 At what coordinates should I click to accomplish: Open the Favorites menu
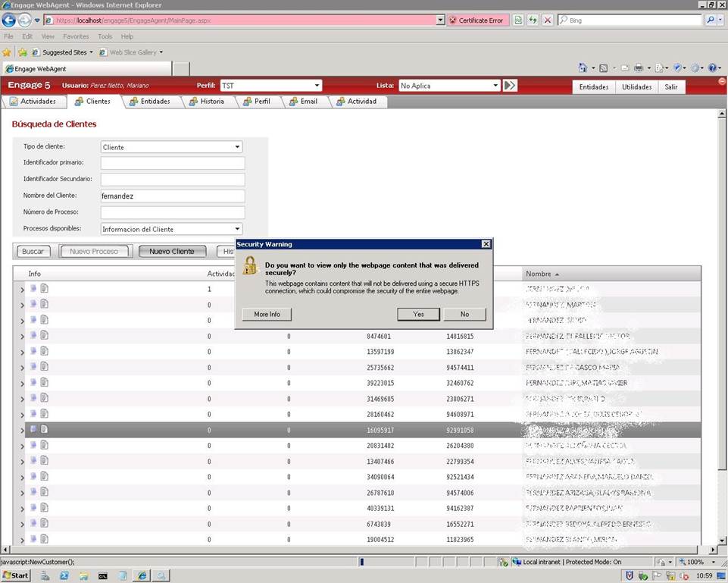(x=76, y=36)
